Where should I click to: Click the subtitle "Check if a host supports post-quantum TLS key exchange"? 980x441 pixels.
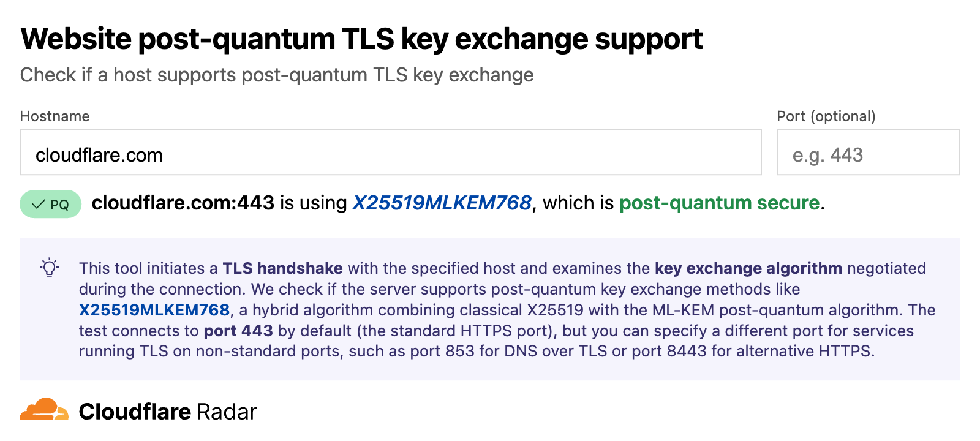[x=277, y=75]
